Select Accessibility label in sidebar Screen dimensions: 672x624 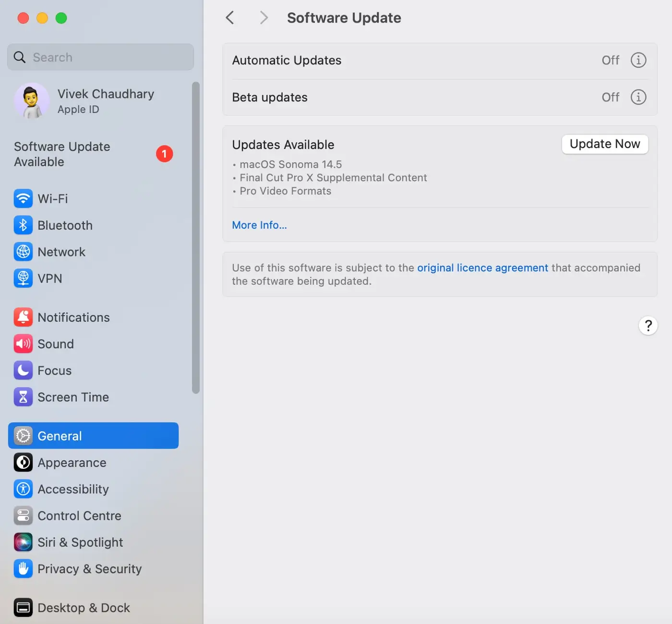click(73, 489)
